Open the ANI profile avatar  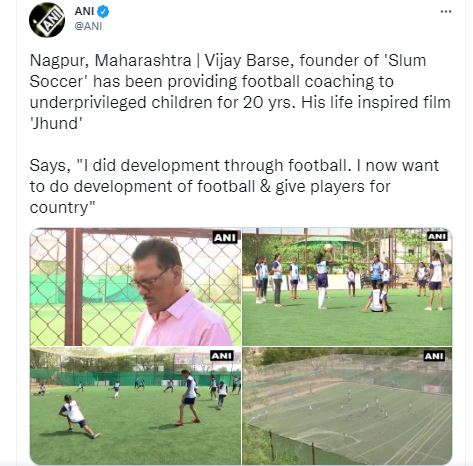tap(47, 20)
